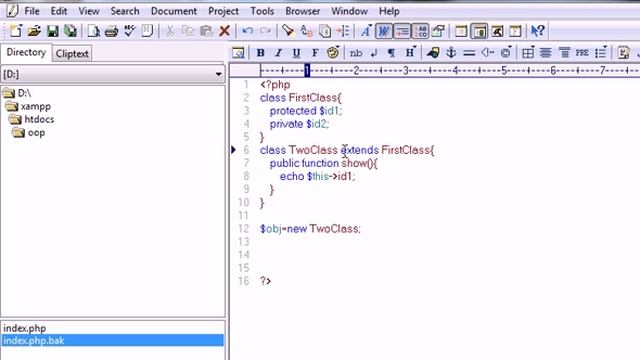Select the D:\ root folder

17,93
